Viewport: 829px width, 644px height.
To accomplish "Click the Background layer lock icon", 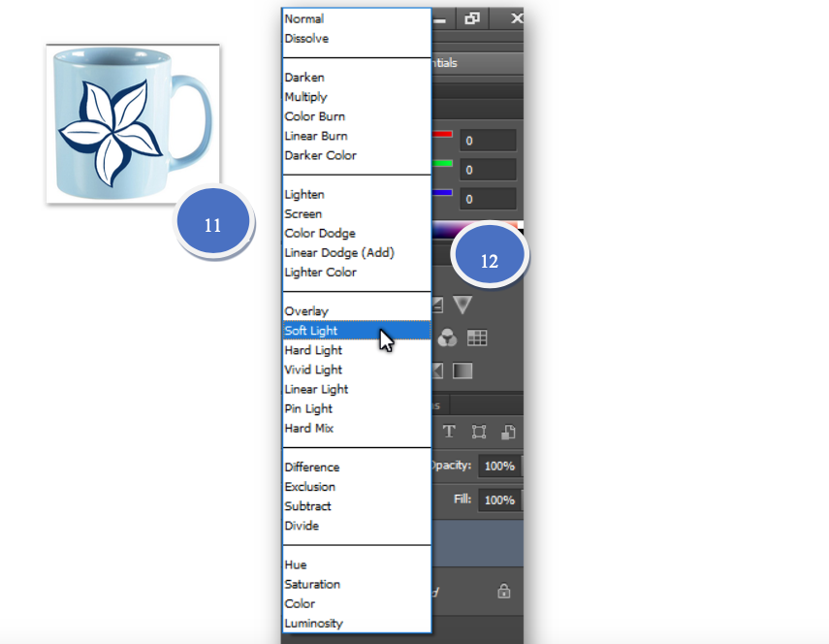I will [x=503, y=591].
